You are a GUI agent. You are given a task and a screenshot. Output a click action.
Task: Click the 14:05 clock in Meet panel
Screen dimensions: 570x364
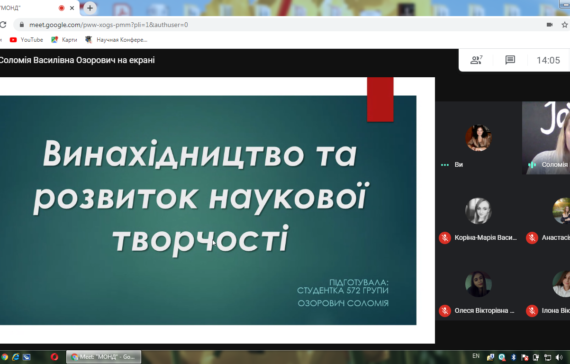[548, 60]
